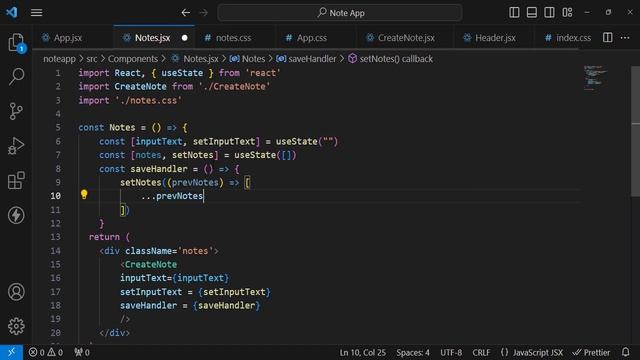Click 'setInputText' on line 6
The image size is (640, 360).
pos(224,141)
